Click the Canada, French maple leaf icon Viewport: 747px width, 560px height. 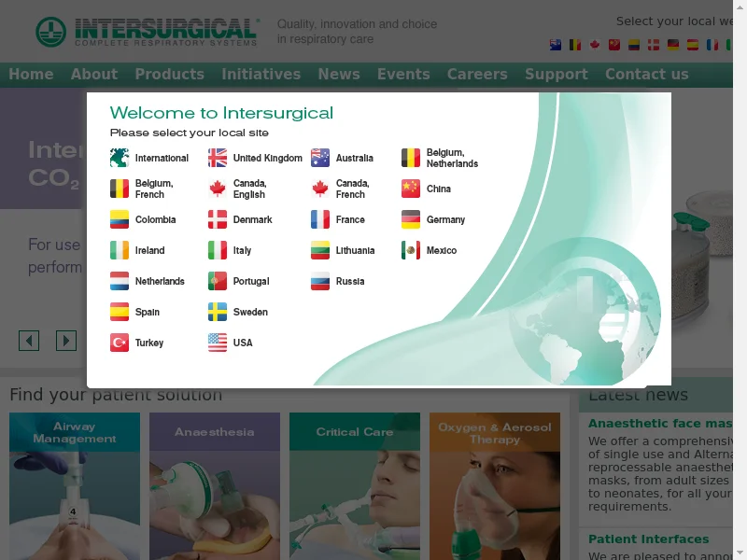[320, 189]
